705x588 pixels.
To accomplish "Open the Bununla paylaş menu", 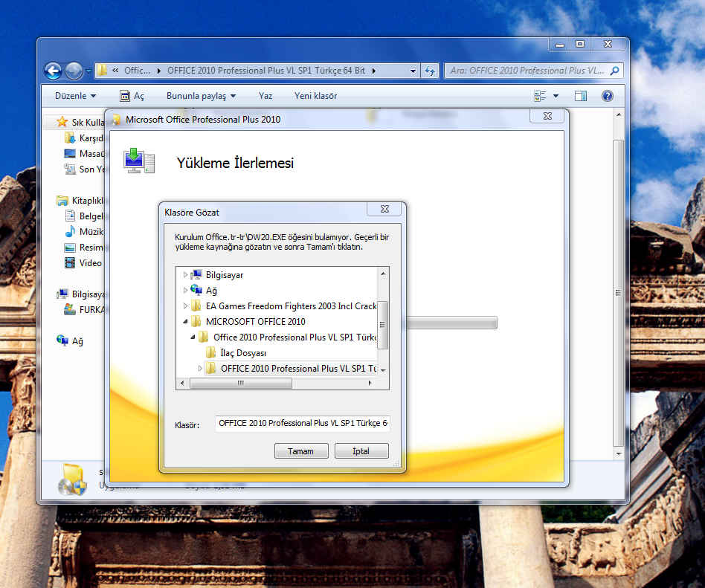I will (x=201, y=96).
